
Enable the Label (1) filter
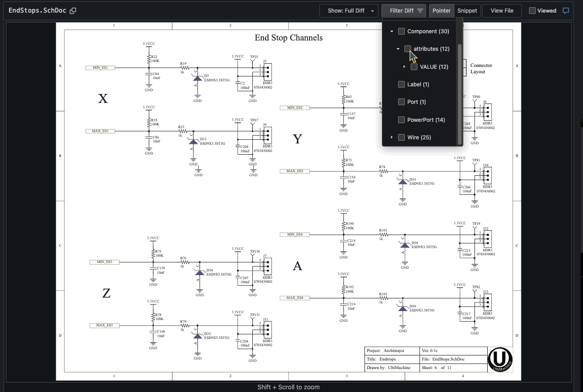[x=401, y=84]
